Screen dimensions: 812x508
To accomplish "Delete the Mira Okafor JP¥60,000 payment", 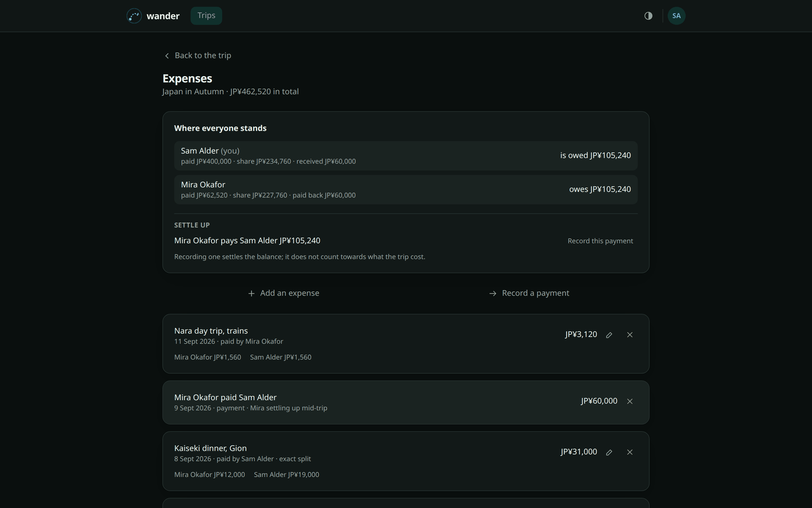I will coord(630,401).
